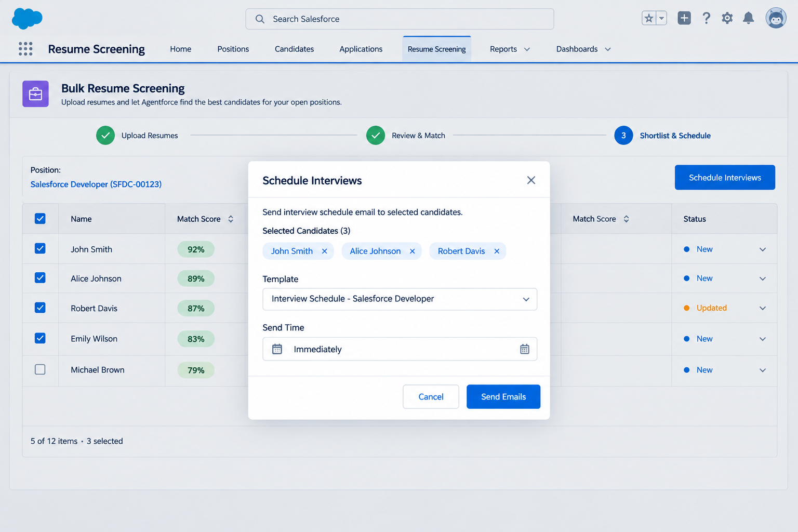Uncheck Robert Davis's row checkbox
Viewport: 798px width, 532px height.
40,308
